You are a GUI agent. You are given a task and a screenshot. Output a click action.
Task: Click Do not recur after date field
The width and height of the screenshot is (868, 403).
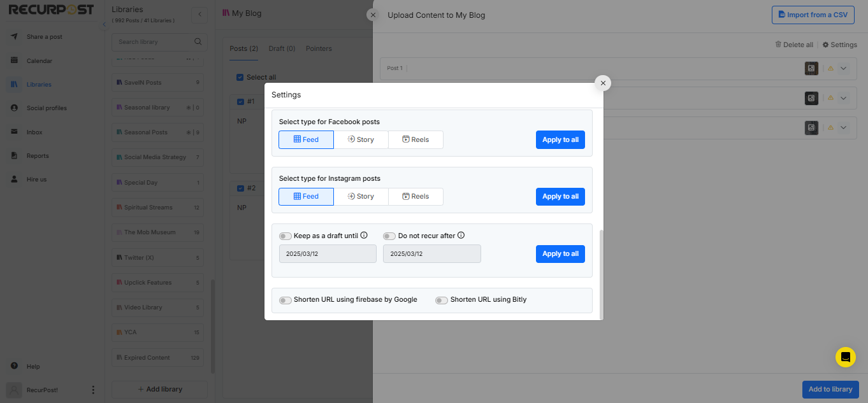[x=432, y=253]
